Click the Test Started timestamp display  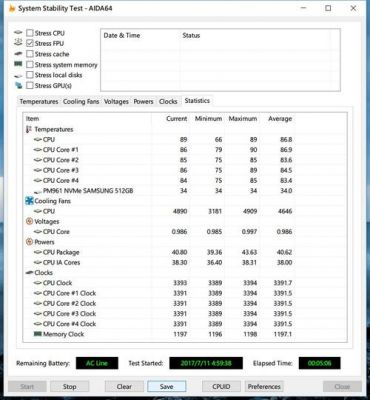(206, 363)
